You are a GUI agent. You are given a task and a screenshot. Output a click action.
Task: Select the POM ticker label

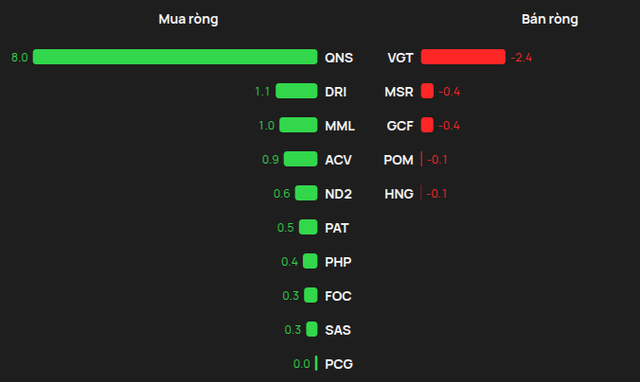point(398,160)
